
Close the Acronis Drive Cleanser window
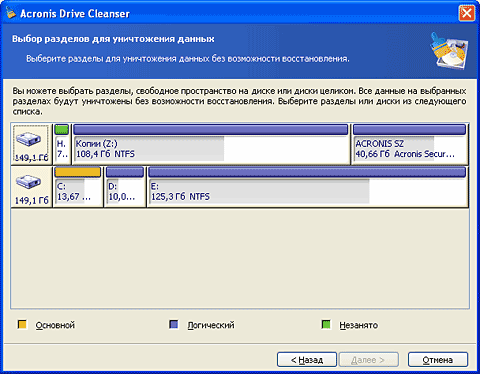pos(467,13)
